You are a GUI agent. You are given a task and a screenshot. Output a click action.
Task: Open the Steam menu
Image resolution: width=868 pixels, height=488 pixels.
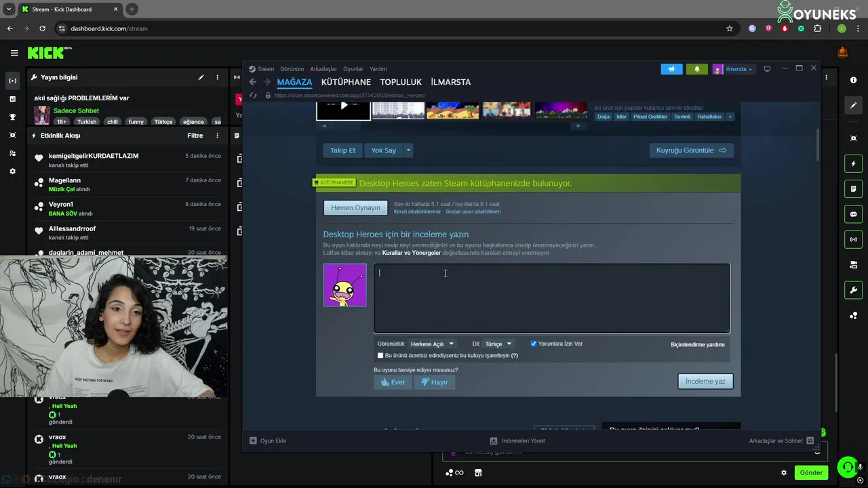click(266, 69)
